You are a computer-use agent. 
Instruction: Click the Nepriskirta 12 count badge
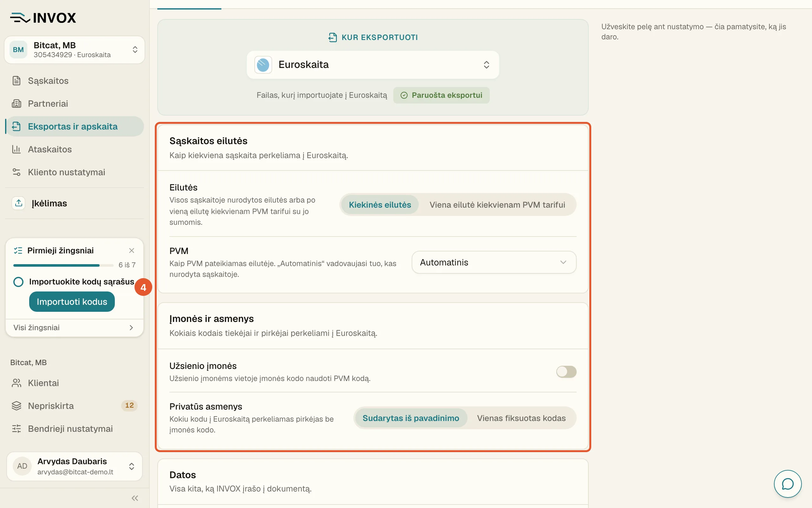tap(129, 405)
